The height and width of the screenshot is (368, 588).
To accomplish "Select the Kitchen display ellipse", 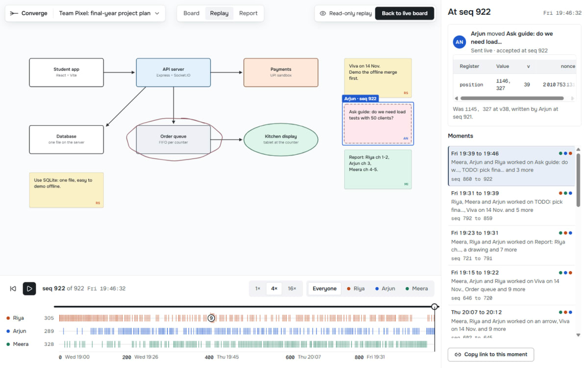I will click(281, 139).
